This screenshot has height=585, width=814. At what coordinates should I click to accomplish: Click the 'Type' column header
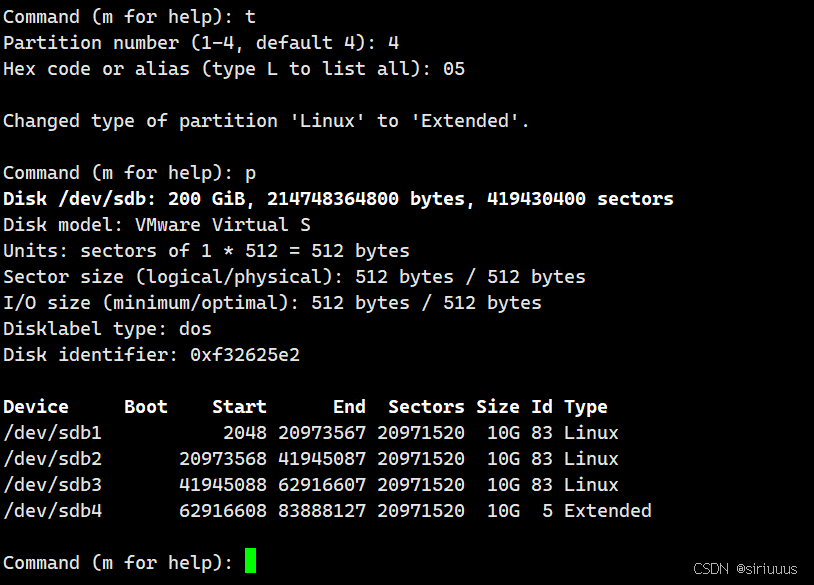pos(586,407)
